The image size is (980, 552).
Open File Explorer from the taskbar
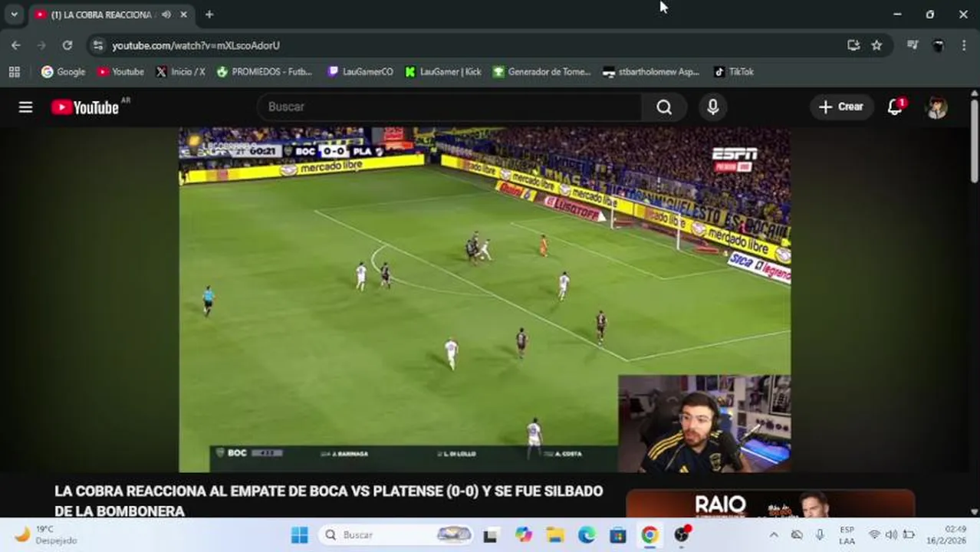[555, 535]
